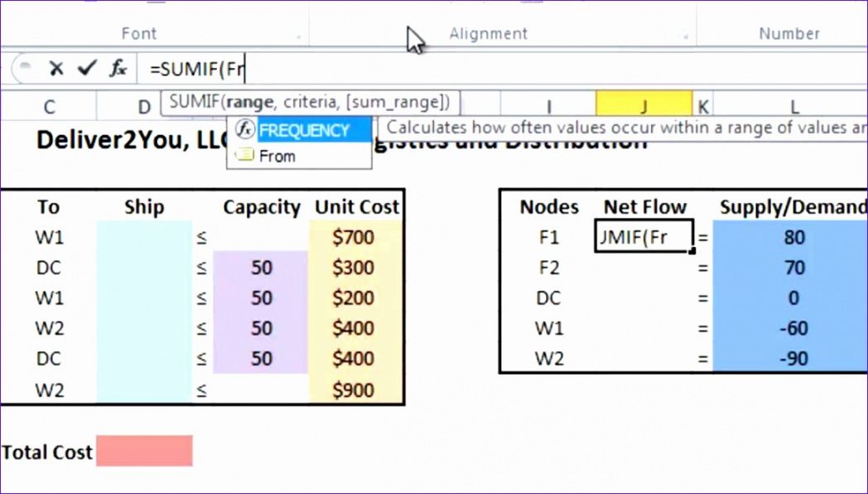Select the highlighted column J header
This screenshot has width=868, height=494.
click(x=644, y=106)
